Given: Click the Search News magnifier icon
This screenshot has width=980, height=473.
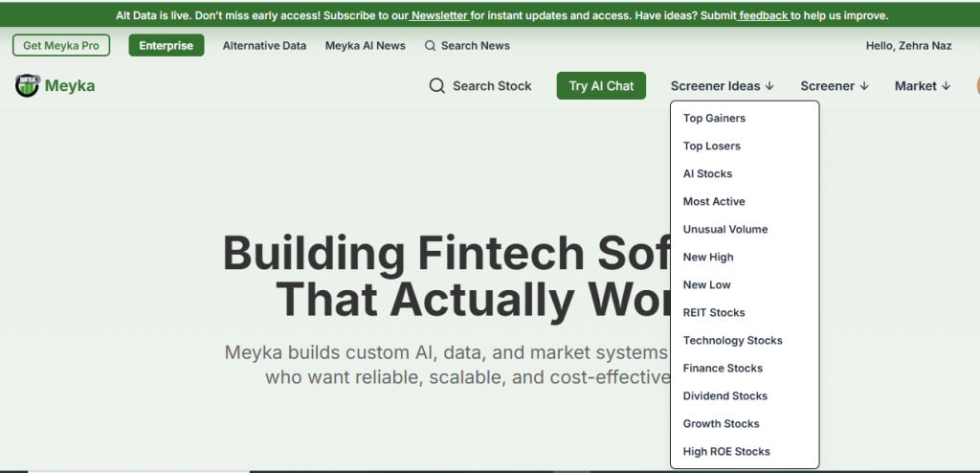Looking at the screenshot, I should (x=431, y=46).
